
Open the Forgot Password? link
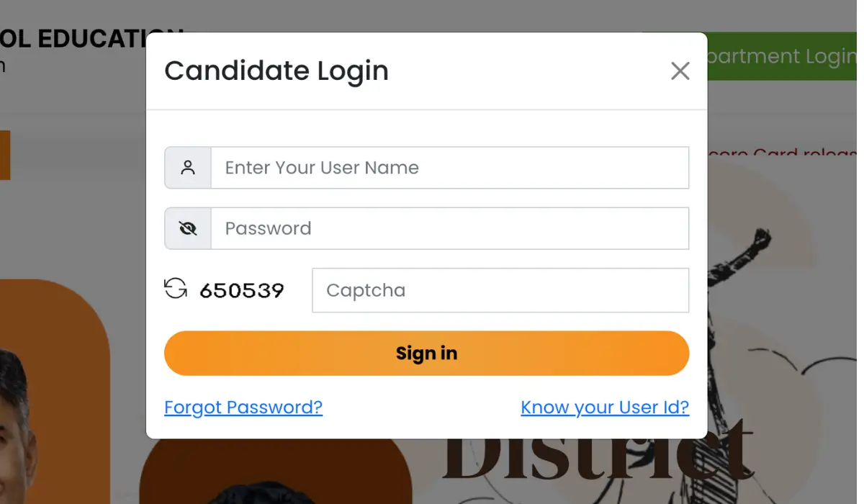(243, 407)
